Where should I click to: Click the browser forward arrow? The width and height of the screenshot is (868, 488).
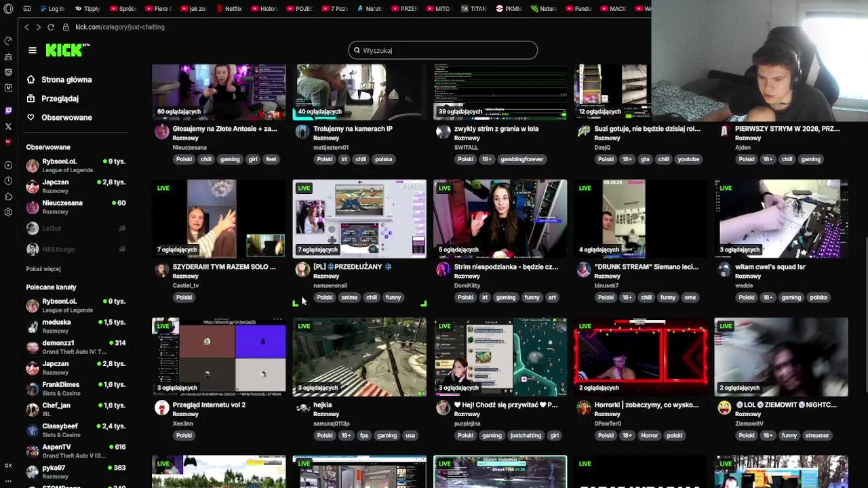point(39,27)
